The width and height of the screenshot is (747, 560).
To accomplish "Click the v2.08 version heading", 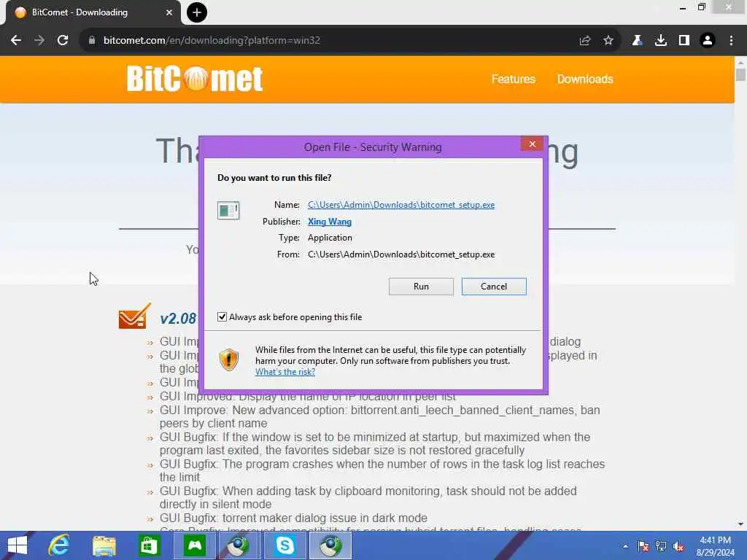I will coord(178,319).
